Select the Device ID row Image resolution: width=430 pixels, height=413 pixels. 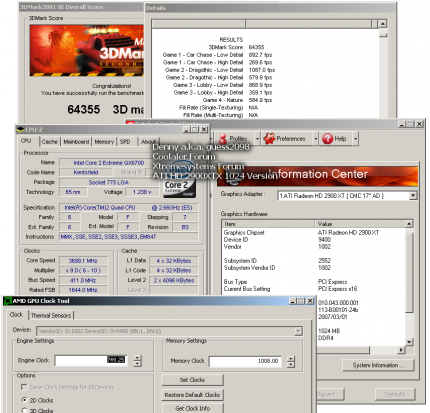click(313, 239)
